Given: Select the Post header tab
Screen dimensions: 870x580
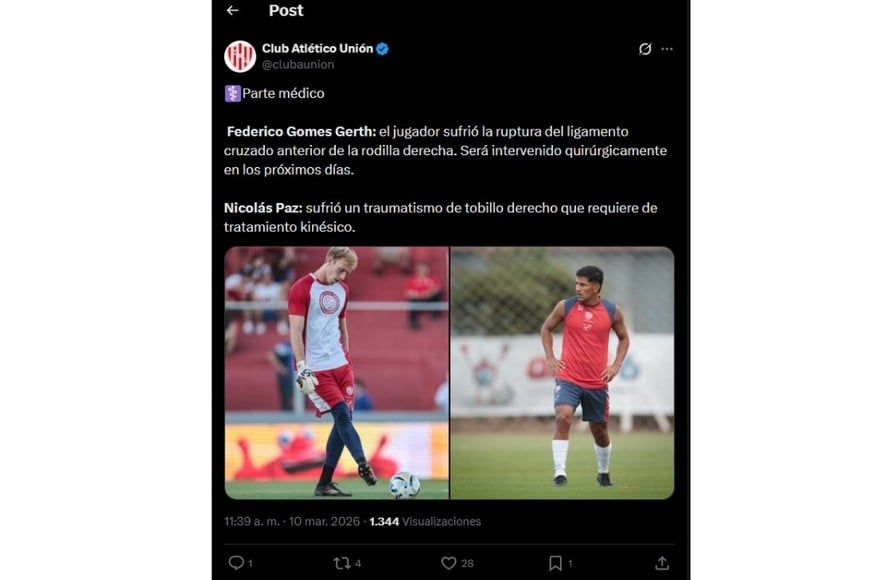Looking at the screenshot, I should tap(286, 11).
